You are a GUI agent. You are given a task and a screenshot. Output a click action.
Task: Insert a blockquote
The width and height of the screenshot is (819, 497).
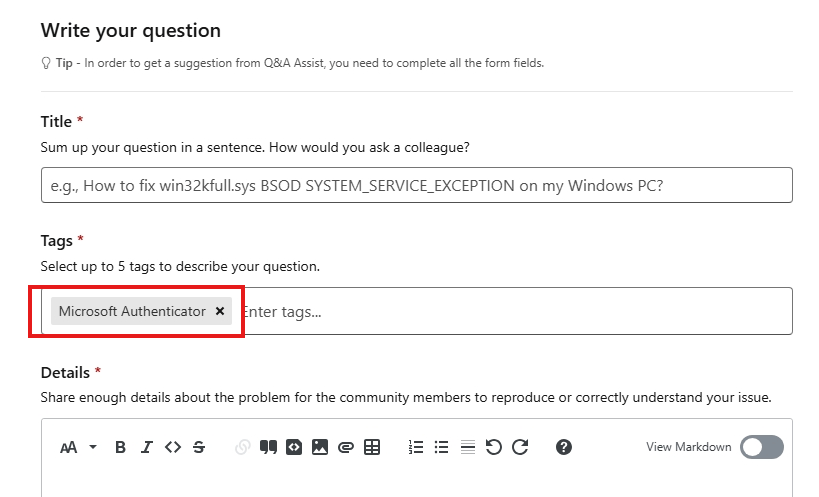pyautogui.click(x=268, y=447)
